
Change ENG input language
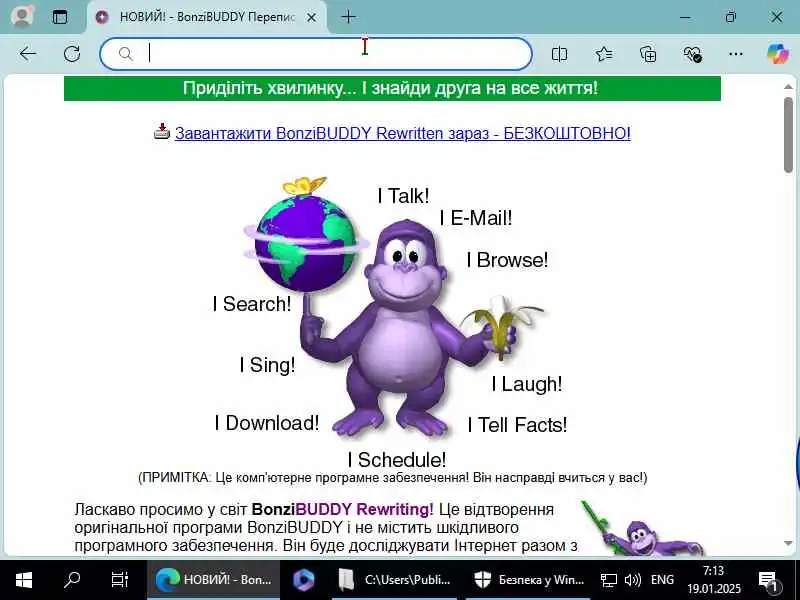[662, 580]
